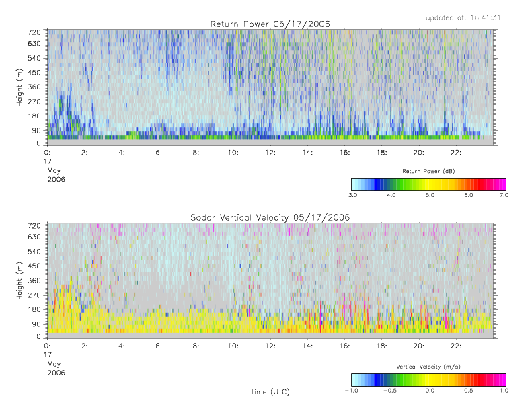This screenshot has height=411, width=532.
Task: Click height tick 540 on Return Power plot
Action: [x=34, y=58]
